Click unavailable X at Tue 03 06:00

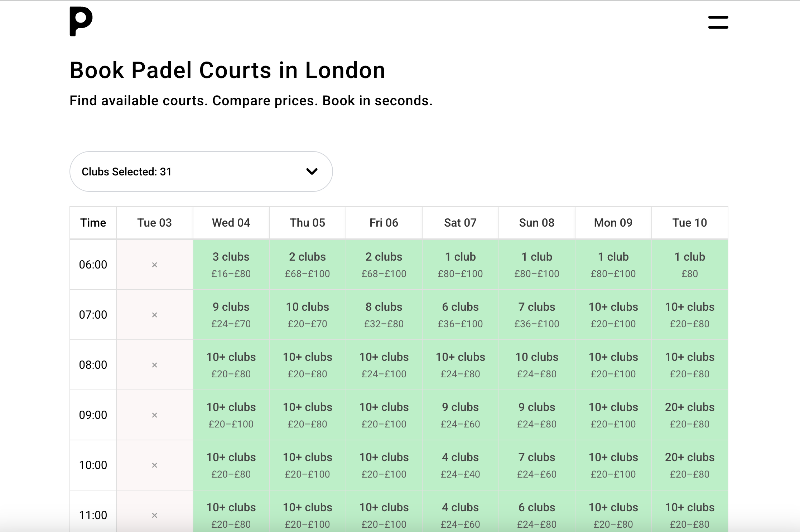(155, 265)
